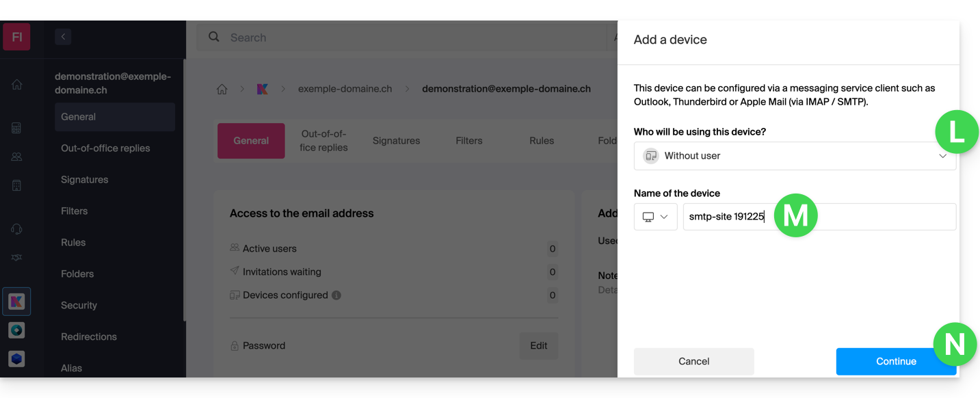Click the handshake partner icon in sidebar

17,258
